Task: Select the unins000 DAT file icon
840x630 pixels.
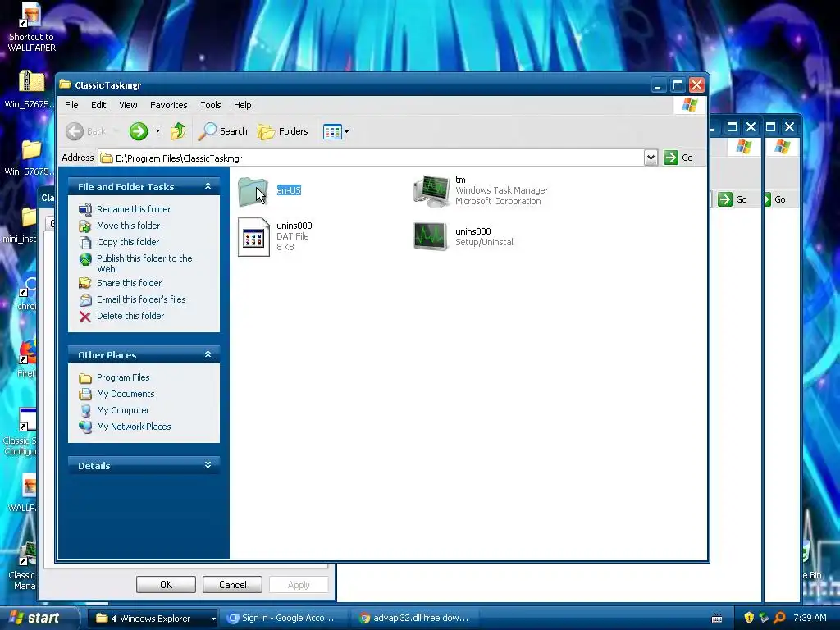Action: pyautogui.click(x=253, y=237)
